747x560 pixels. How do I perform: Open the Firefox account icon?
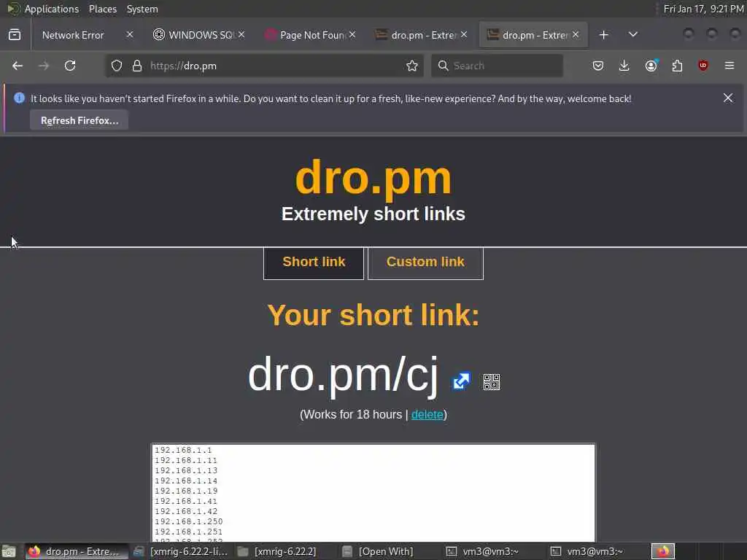coord(651,66)
